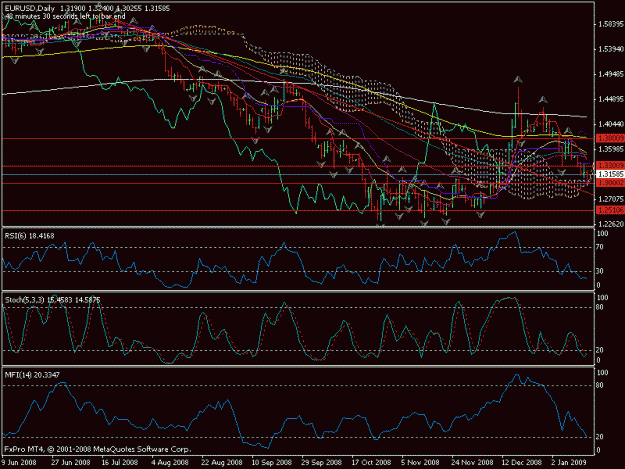Viewport: 625px width, 469px height.
Task: Click the MFI(14) 20.3347 indicator label
Action: coord(32,375)
